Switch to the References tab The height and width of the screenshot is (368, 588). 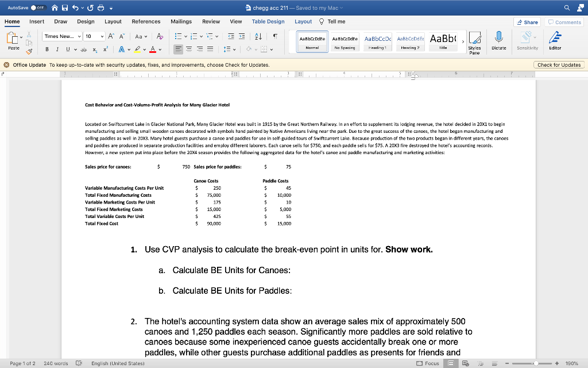[146, 21]
